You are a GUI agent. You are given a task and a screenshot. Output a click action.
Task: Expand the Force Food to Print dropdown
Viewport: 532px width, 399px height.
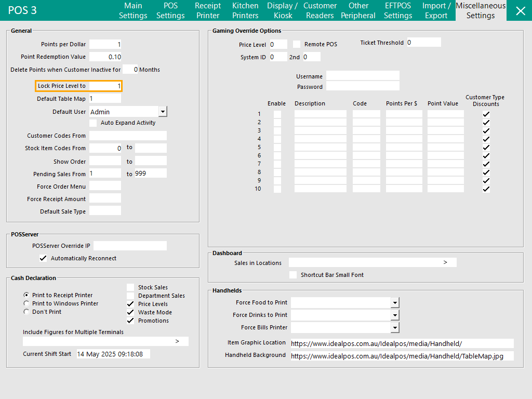[x=395, y=302]
